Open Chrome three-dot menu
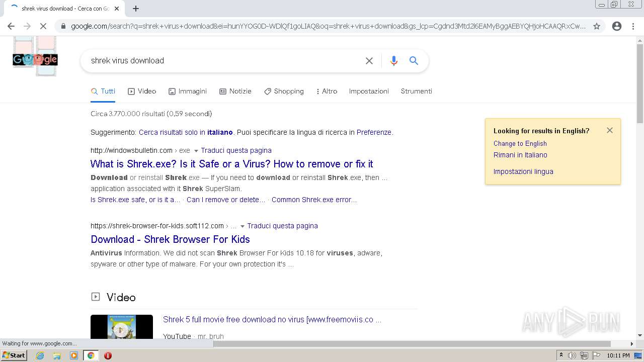 [633, 26]
